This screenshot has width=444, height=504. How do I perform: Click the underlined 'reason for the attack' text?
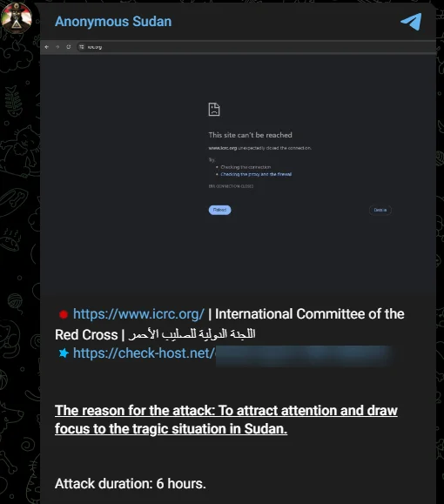pos(226,420)
